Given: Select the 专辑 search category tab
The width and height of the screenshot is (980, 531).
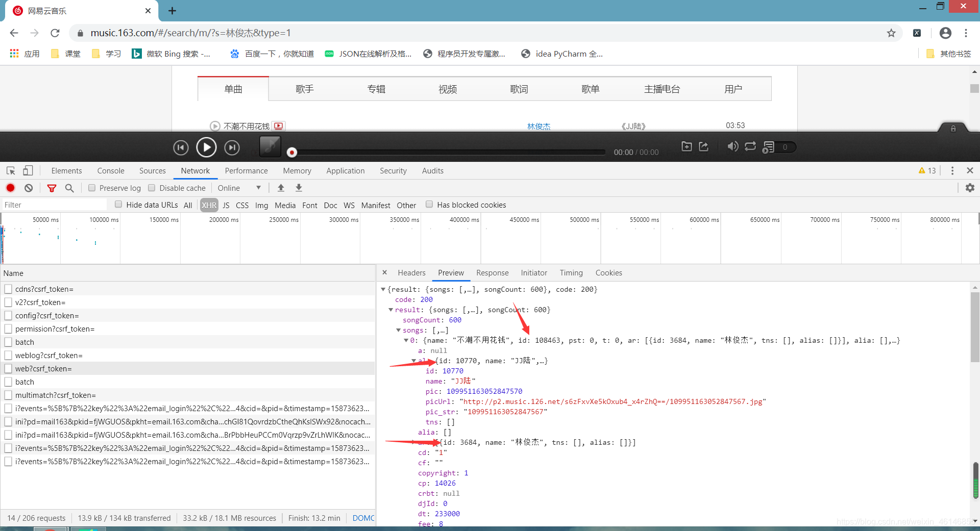Looking at the screenshot, I should [376, 89].
